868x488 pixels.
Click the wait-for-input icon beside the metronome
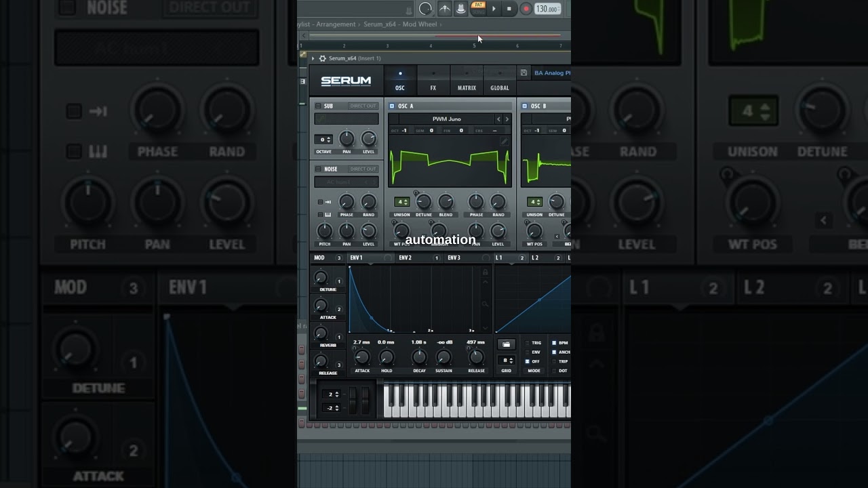pyautogui.click(x=461, y=9)
